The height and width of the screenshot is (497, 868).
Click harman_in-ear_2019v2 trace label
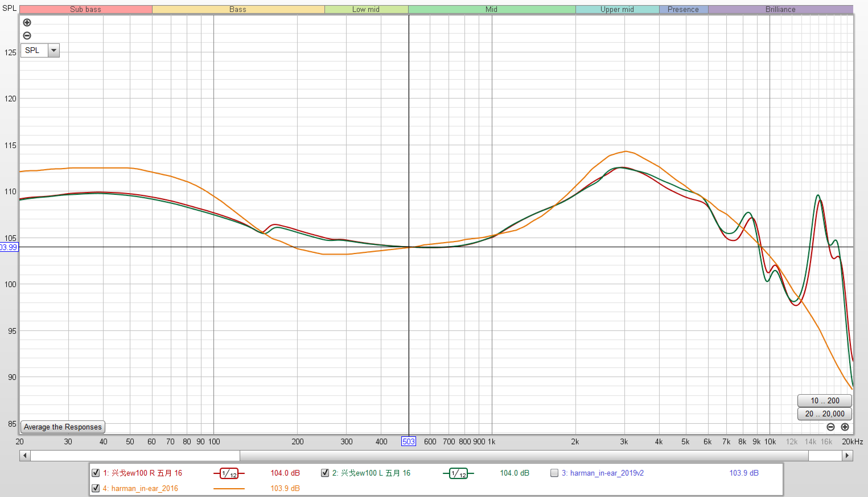click(603, 473)
